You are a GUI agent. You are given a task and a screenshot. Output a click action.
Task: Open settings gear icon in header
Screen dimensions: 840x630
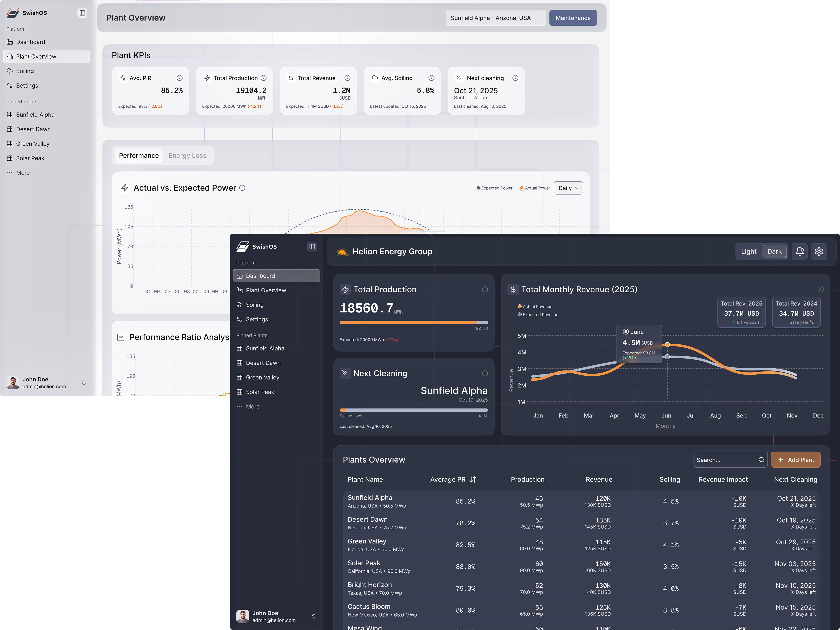819,251
